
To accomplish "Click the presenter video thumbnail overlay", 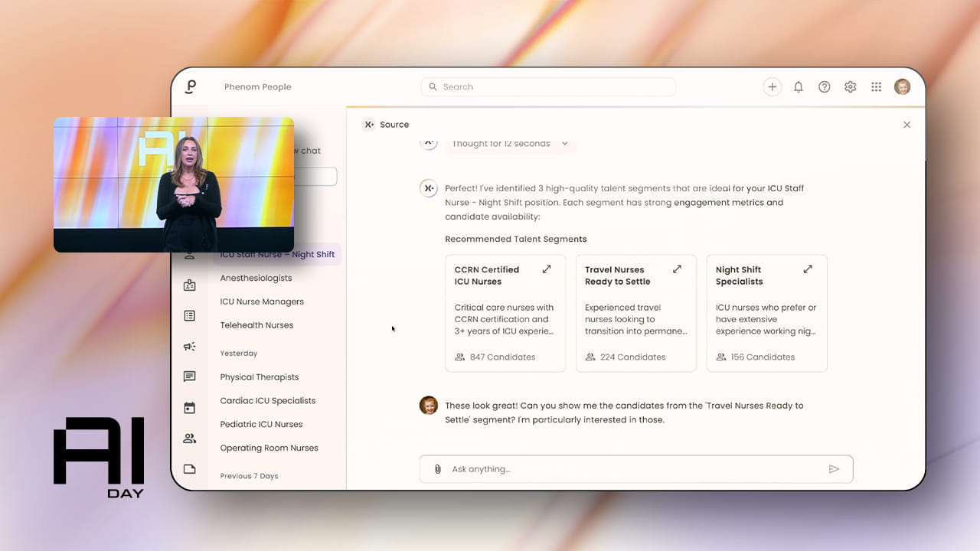I will (174, 184).
